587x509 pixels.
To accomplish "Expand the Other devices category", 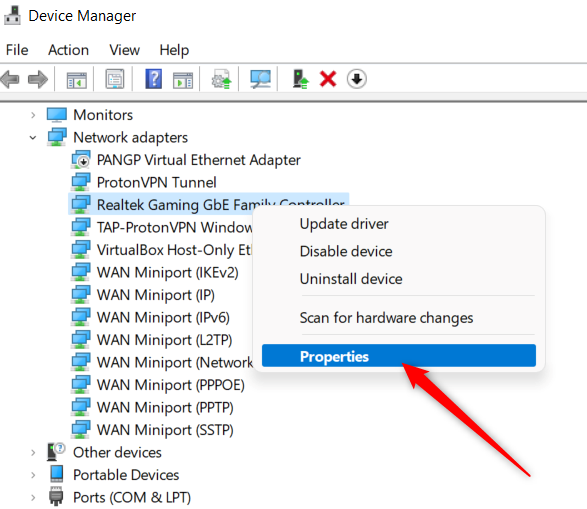I will pyautogui.click(x=33, y=453).
